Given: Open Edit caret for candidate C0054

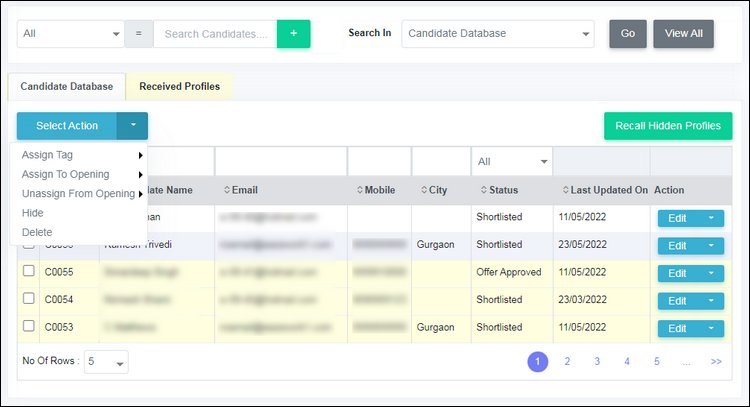Looking at the screenshot, I should [711, 301].
